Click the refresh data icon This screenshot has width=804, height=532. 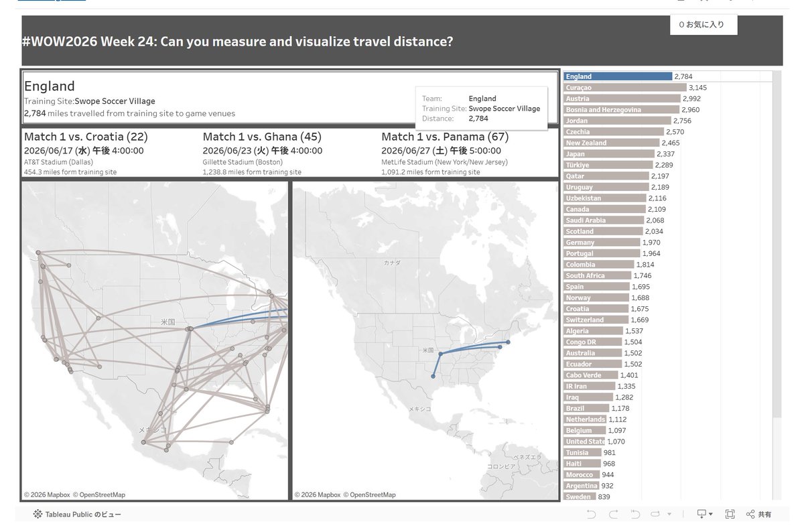(657, 514)
